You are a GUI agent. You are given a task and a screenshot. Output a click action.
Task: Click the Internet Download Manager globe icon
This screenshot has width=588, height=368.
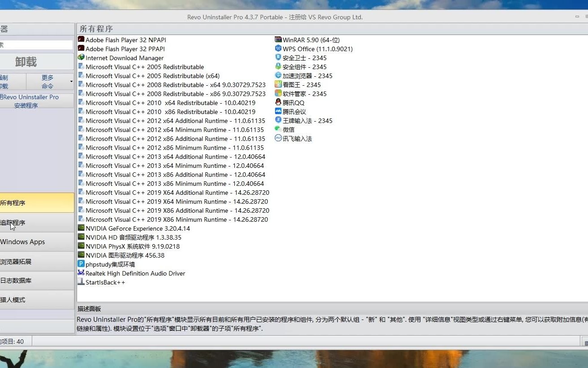pos(81,57)
